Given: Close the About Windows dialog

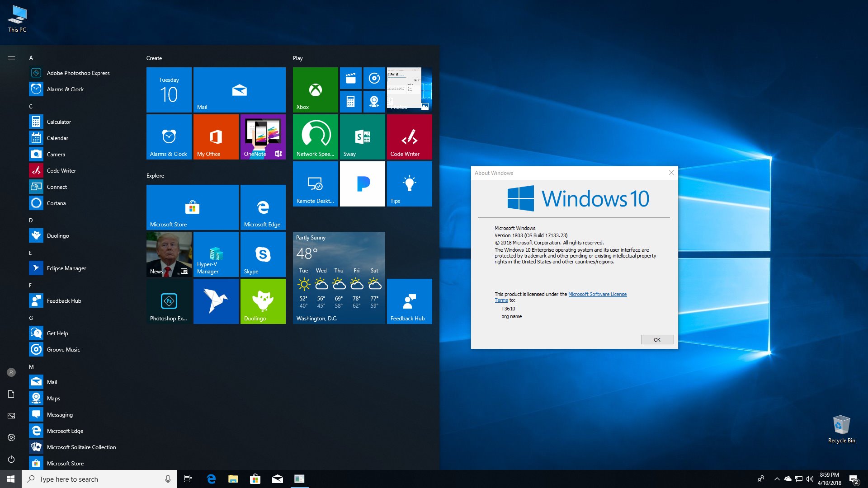Looking at the screenshot, I should click(x=671, y=173).
